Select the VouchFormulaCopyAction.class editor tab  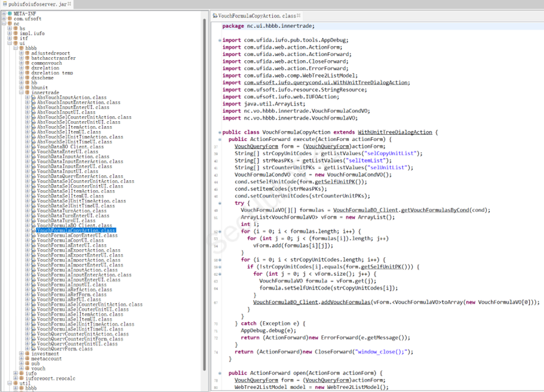pos(256,16)
